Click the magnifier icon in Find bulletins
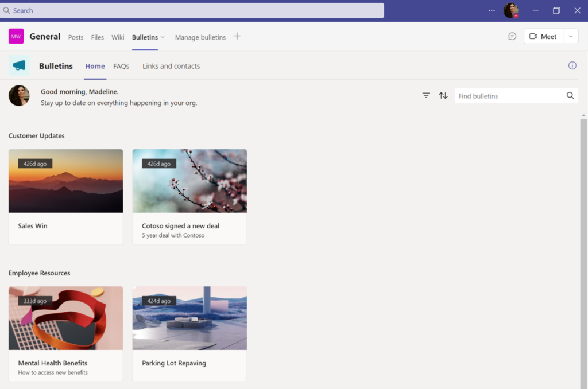Screen dimensions: 588x389 point(570,96)
